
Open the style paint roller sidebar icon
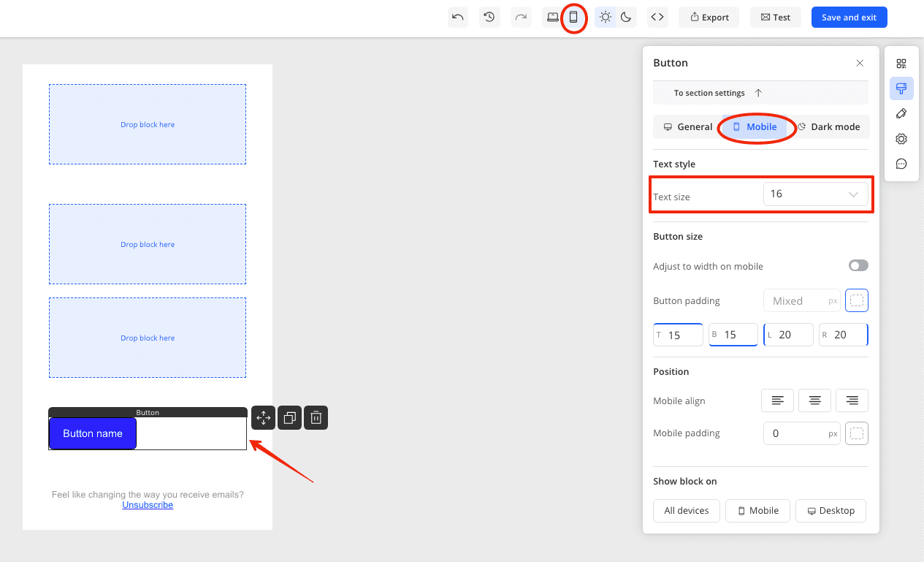click(x=901, y=88)
